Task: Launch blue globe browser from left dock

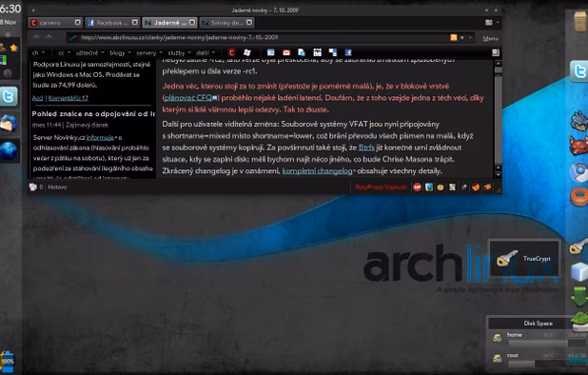Action: (9, 150)
